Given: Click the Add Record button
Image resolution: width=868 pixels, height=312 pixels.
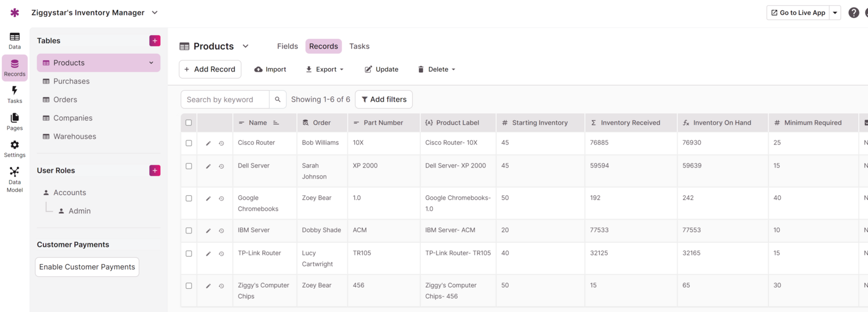Looking at the screenshot, I should (210, 69).
